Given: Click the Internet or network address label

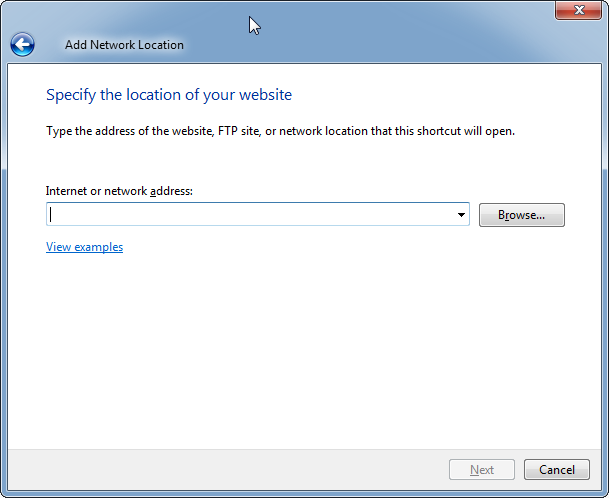Looking at the screenshot, I should click(x=118, y=190).
